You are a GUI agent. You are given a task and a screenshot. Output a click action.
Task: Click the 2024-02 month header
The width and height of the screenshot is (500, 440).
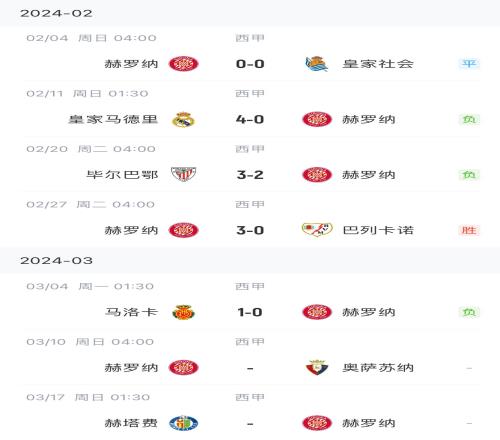click(56, 13)
